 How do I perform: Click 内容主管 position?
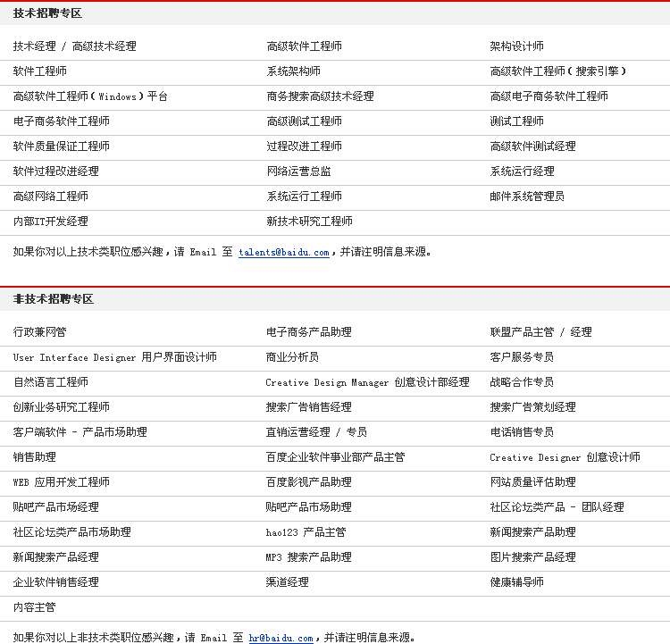click(x=35, y=606)
